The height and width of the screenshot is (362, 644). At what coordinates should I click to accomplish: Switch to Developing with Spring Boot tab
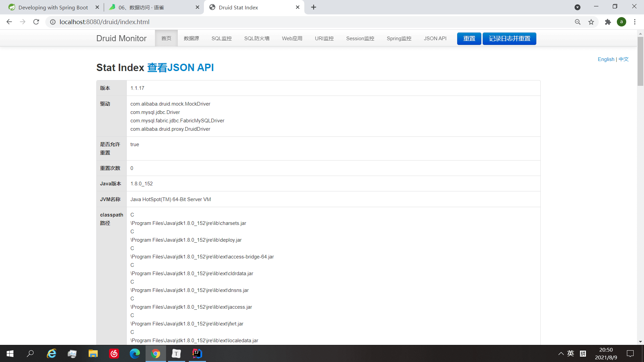pos(53,7)
